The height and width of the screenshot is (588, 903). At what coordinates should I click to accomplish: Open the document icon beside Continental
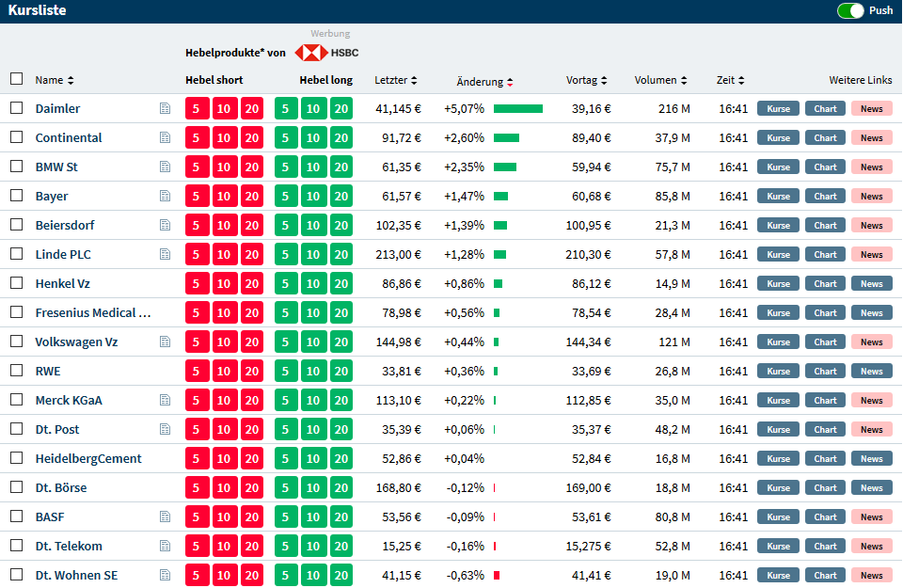click(x=166, y=137)
